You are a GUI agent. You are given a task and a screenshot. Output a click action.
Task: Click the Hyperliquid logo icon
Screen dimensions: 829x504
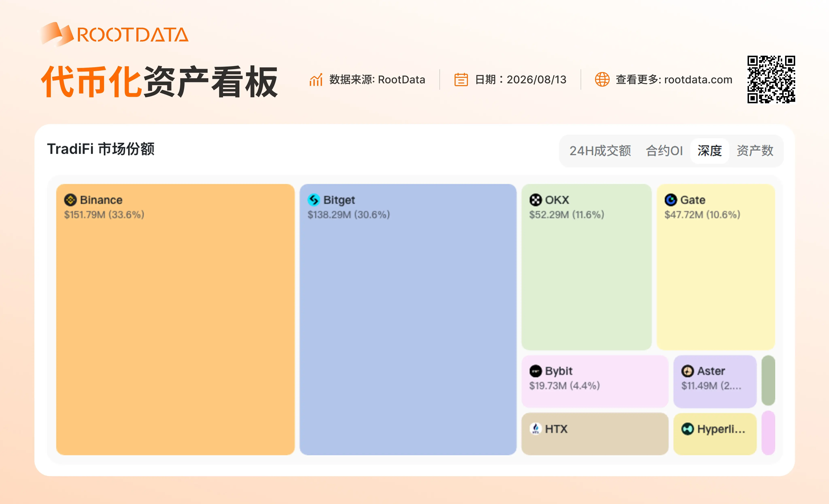pos(687,429)
